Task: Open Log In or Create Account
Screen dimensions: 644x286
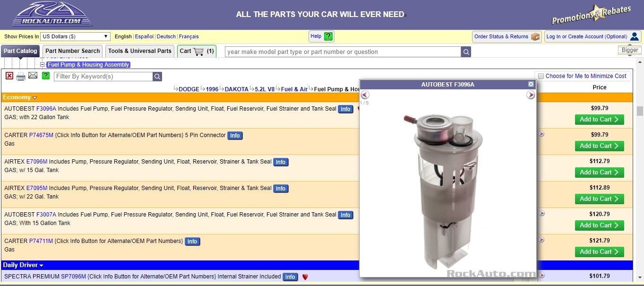Action: [x=592, y=36]
